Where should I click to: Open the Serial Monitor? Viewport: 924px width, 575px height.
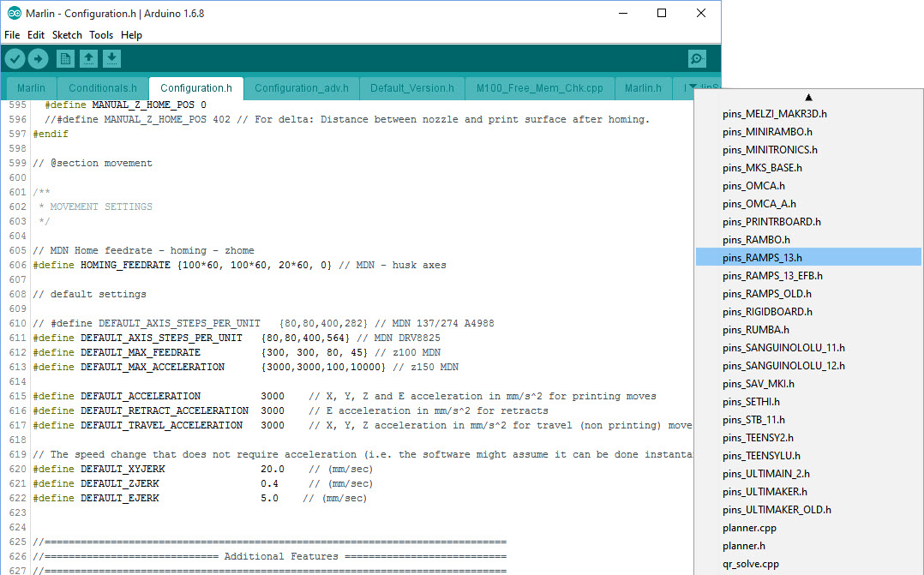(x=697, y=59)
